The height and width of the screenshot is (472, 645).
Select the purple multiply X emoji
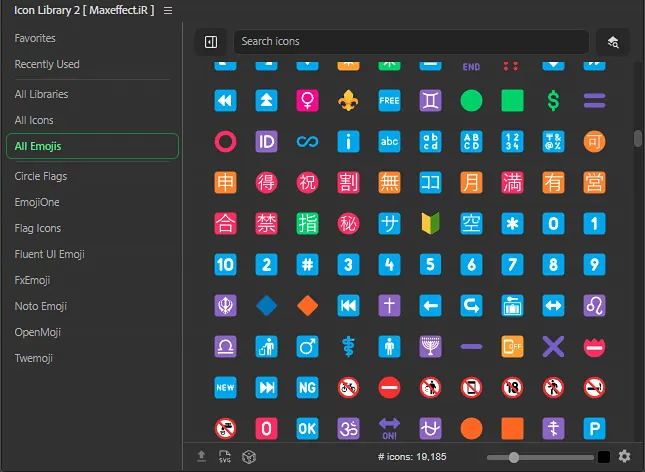553,346
